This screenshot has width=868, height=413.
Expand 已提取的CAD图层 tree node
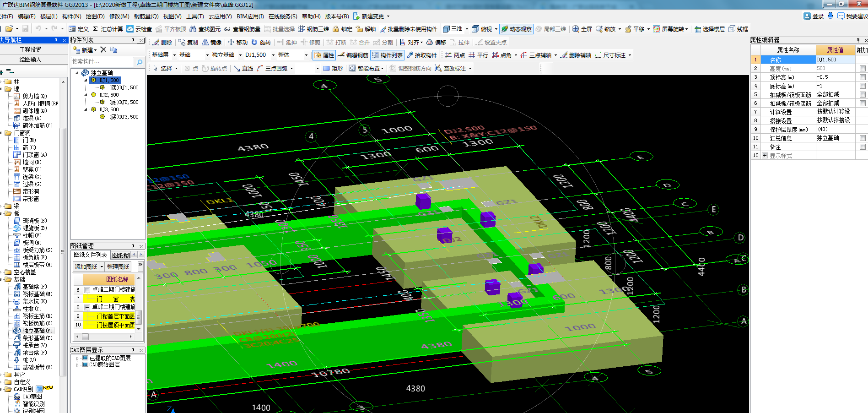click(77, 358)
